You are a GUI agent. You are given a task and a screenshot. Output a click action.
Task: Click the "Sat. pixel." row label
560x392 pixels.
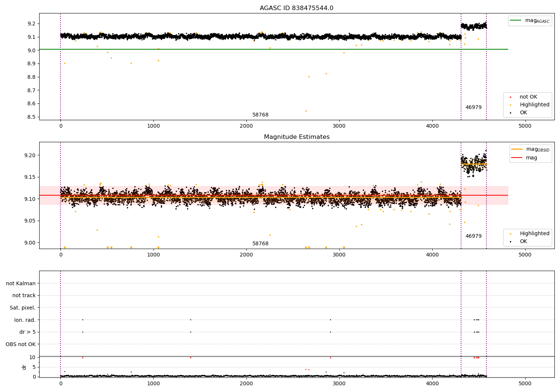[x=23, y=308]
